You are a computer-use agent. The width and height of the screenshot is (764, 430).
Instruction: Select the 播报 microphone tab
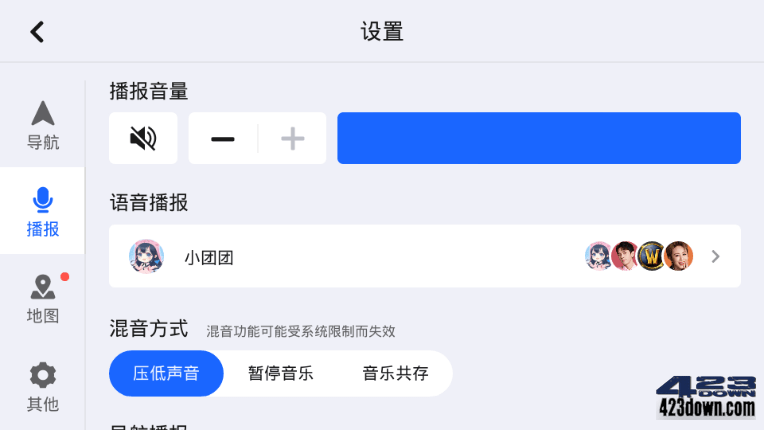tap(43, 211)
